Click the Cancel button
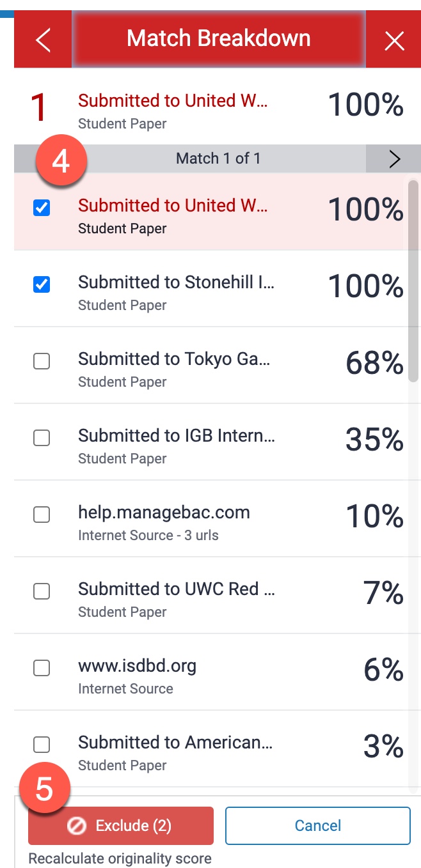 (x=317, y=825)
